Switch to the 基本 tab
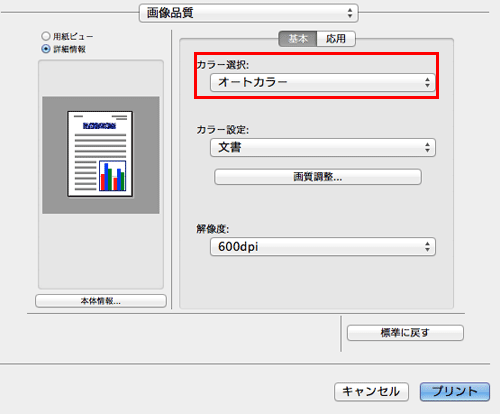Screen dimensions: 500x414 point(297,39)
